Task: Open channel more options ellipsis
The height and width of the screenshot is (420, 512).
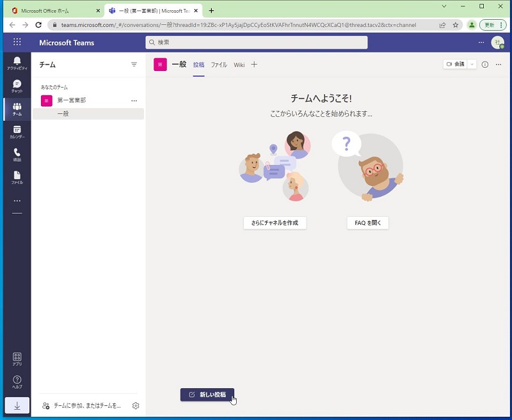Action: click(x=499, y=65)
